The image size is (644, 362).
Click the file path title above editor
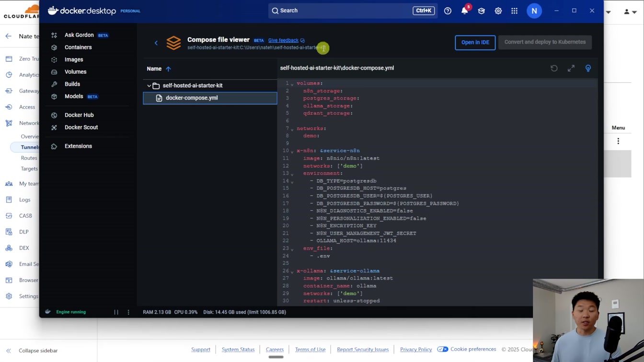click(337, 68)
